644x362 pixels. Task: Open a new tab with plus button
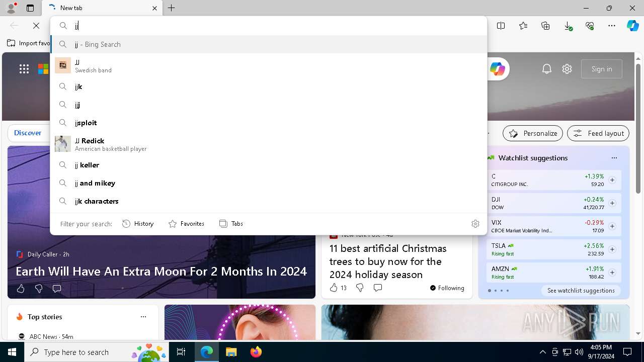172,8
